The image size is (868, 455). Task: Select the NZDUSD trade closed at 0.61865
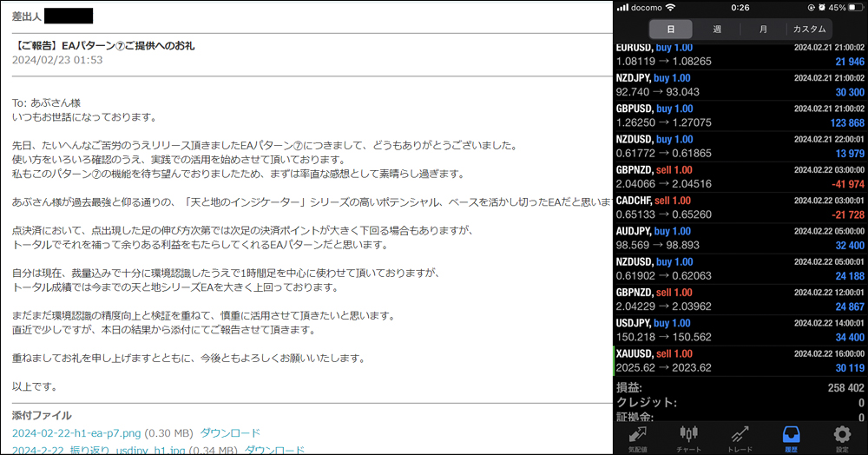(x=740, y=146)
